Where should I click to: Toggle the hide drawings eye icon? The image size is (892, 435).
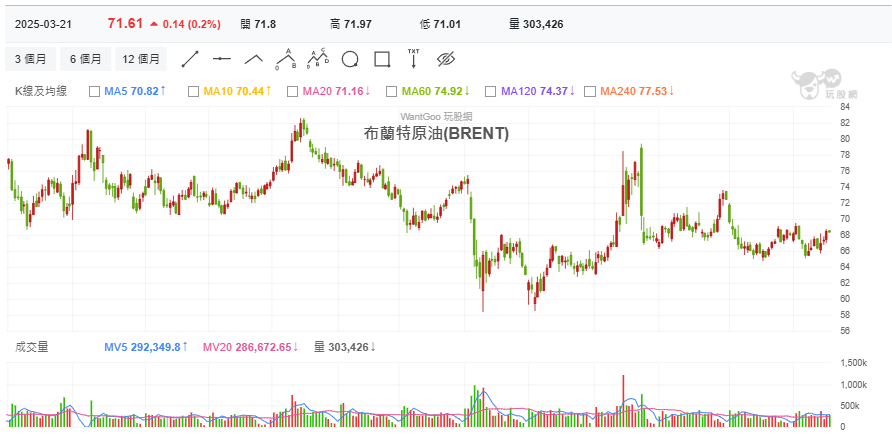tap(446, 58)
